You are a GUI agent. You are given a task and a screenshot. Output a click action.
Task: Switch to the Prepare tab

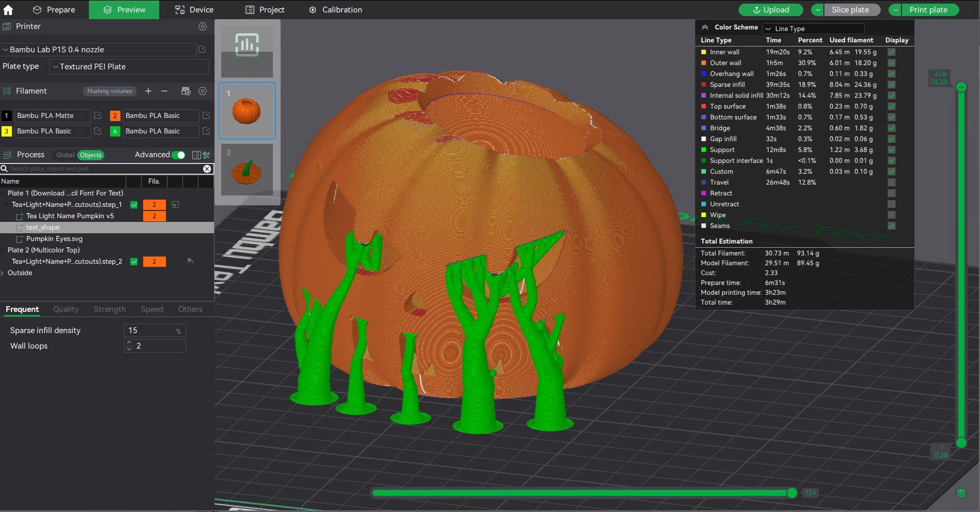pos(54,10)
